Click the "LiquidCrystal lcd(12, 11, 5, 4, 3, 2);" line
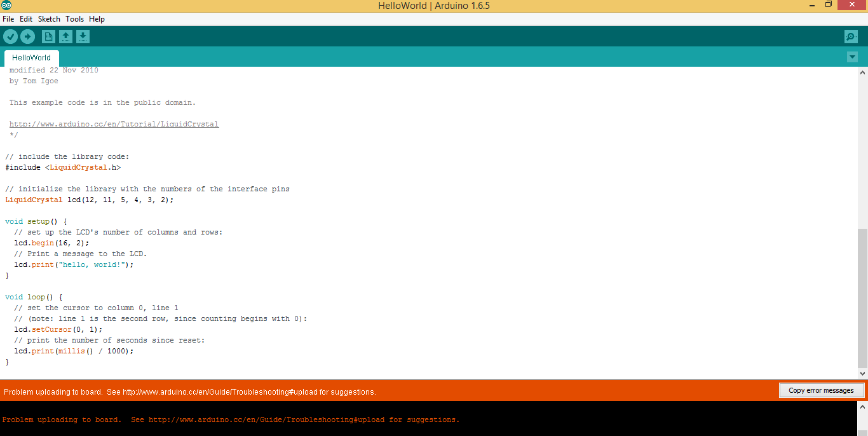The height and width of the screenshot is (436, 868). (89, 200)
